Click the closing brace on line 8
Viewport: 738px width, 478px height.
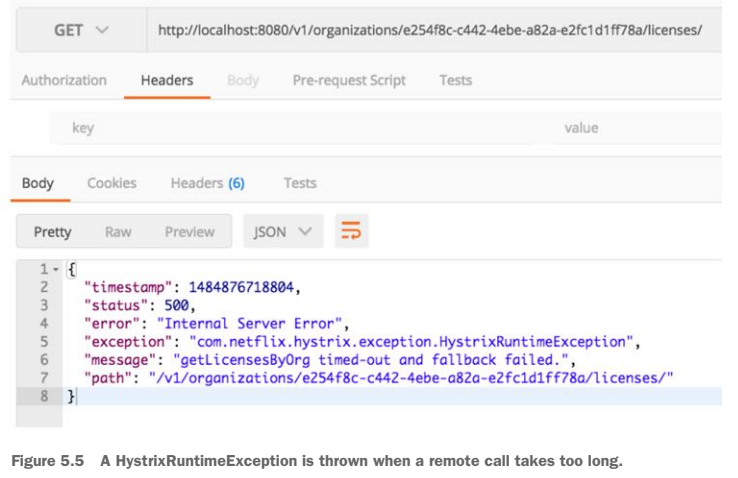71,396
